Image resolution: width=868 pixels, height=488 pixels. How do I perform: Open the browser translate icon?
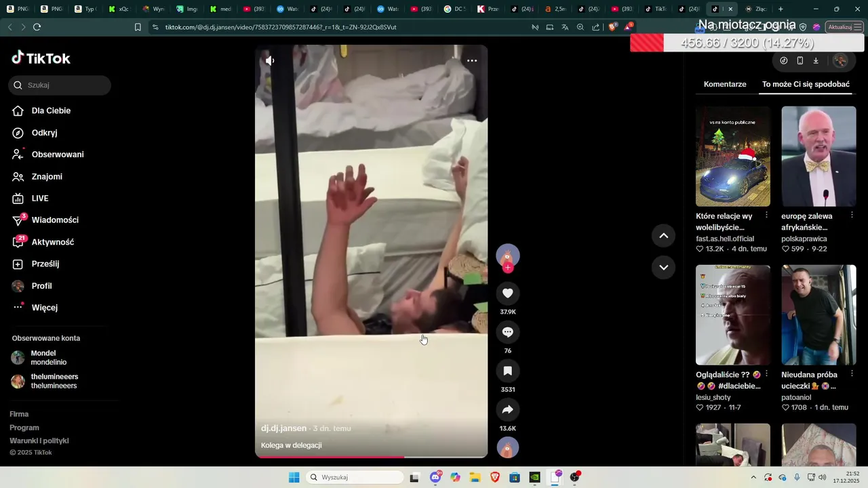[565, 27]
